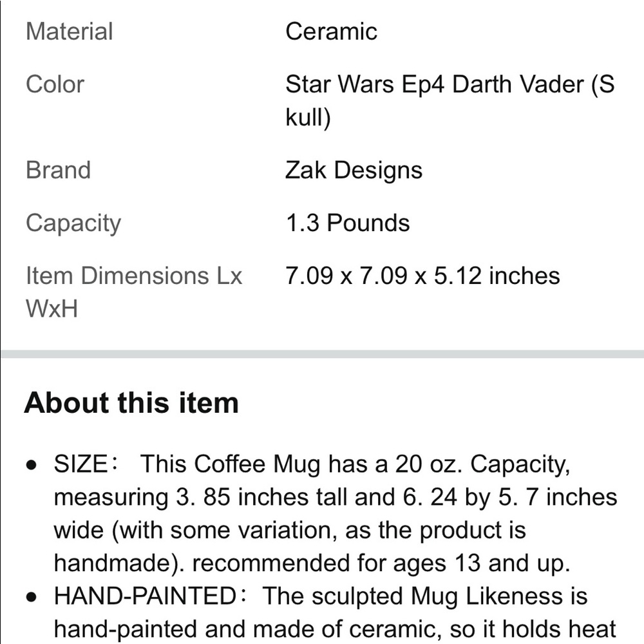
Task: Select the HAND-PAINTED bullet heading text
Action: click(146, 596)
